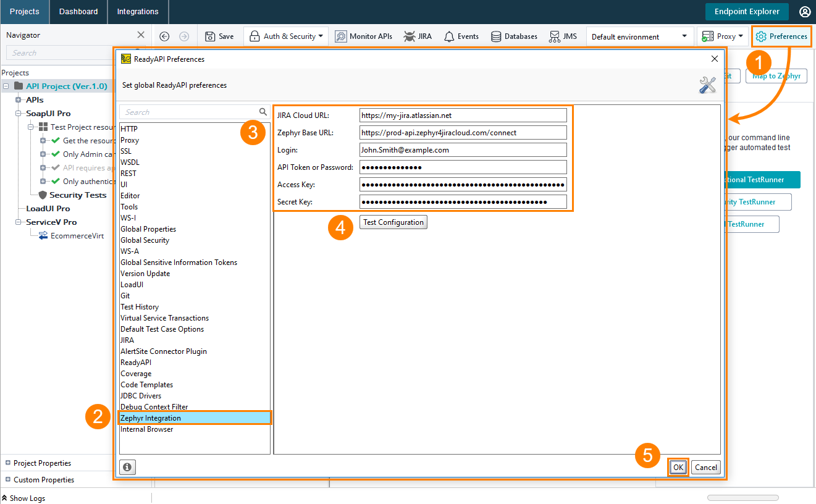This screenshot has height=504, width=816.
Task: Open JMS from the toolbar
Action: tap(563, 36)
